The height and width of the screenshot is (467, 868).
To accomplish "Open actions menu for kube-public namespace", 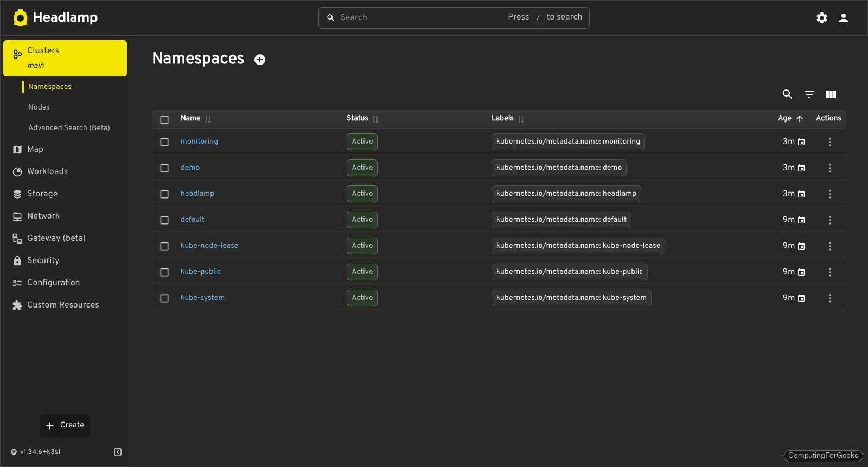I will tap(830, 272).
